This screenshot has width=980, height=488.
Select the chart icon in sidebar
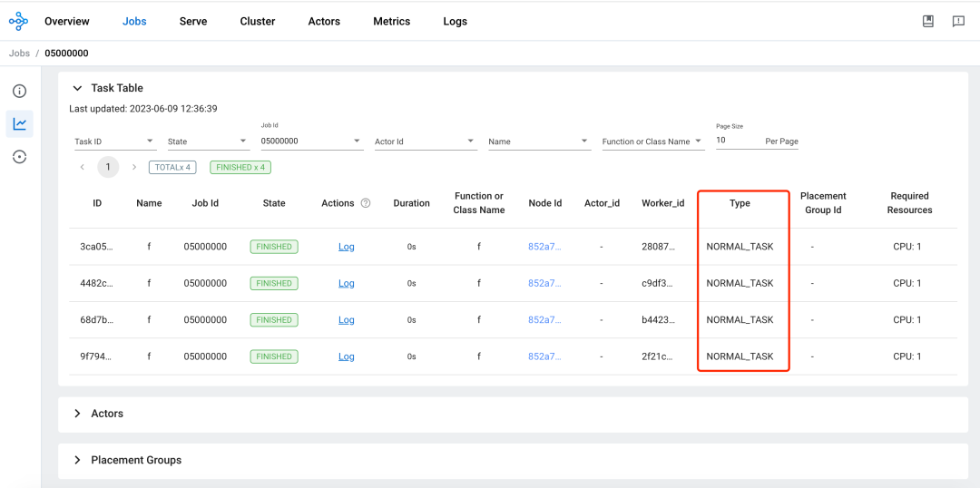(19, 123)
